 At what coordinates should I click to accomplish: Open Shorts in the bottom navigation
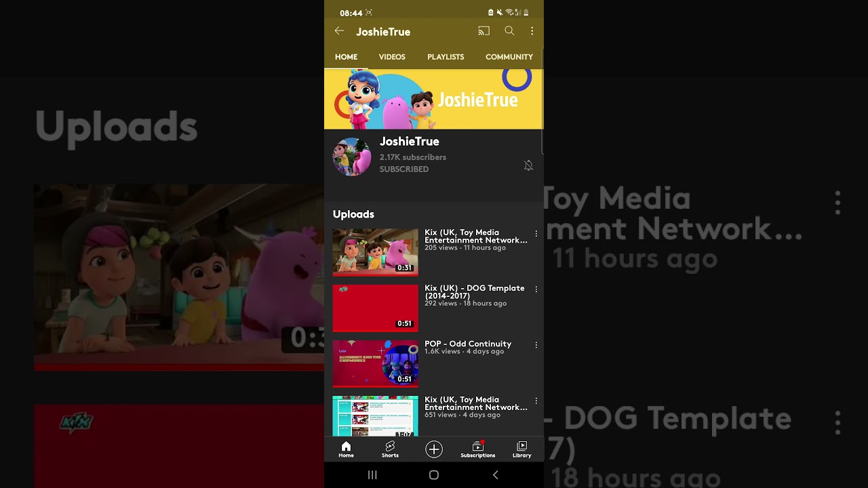point(390,449)
